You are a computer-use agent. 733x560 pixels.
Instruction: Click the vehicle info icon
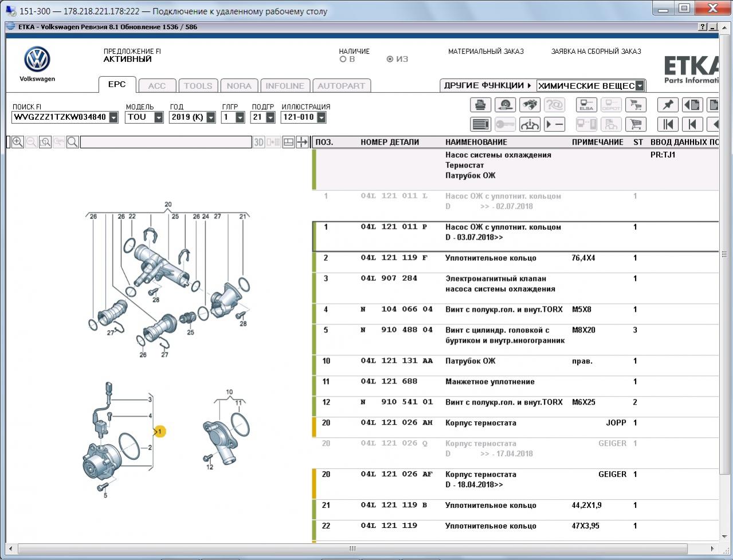(x=530, y=124)
